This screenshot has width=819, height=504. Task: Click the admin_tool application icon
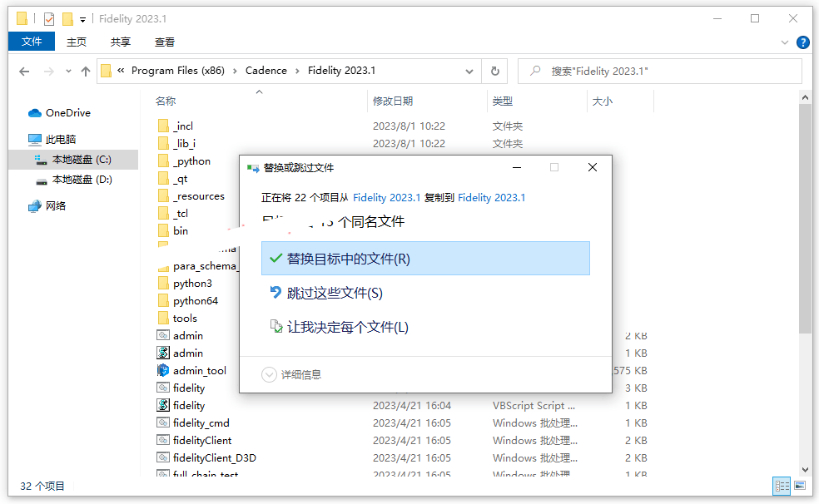(x=163, y=370)
